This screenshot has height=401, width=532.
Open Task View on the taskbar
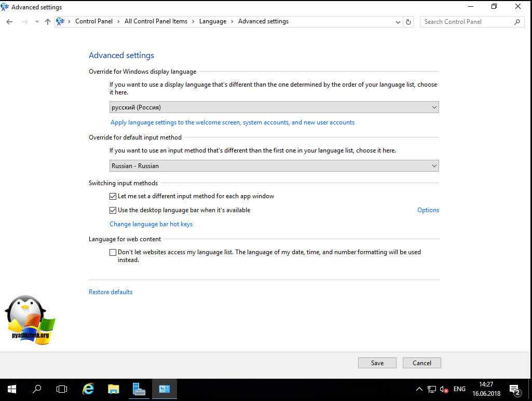(62, 389)
